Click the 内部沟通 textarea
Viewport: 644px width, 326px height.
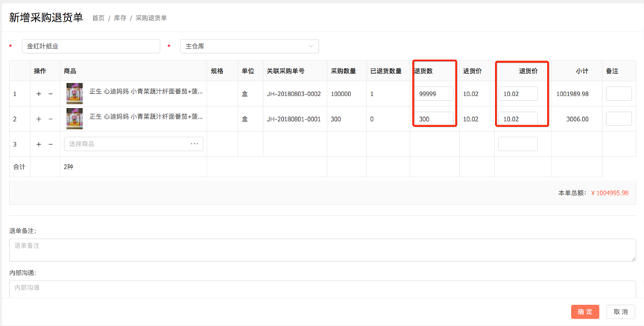[x=323, y=289]
